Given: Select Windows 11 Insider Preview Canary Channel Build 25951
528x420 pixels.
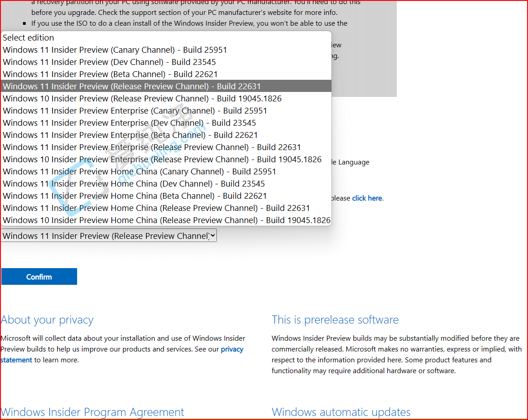Looking at the screenshot, I should click(x=115, y=50).
